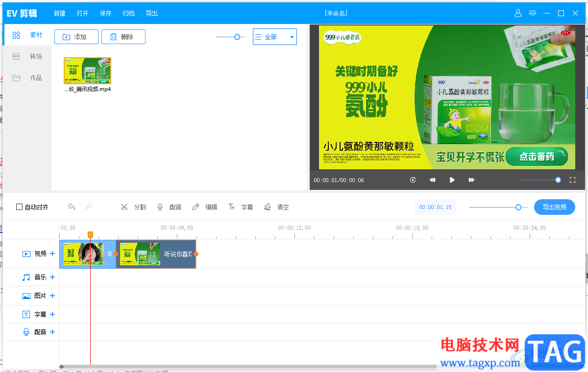Switch to the 素材 tab
The image size is (588, 372).
(x=27, y=35)
